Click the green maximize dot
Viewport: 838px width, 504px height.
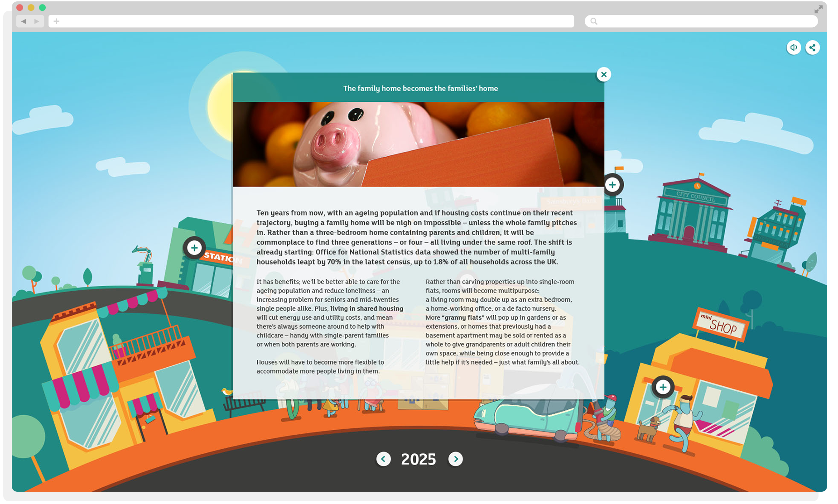point(43,7)
